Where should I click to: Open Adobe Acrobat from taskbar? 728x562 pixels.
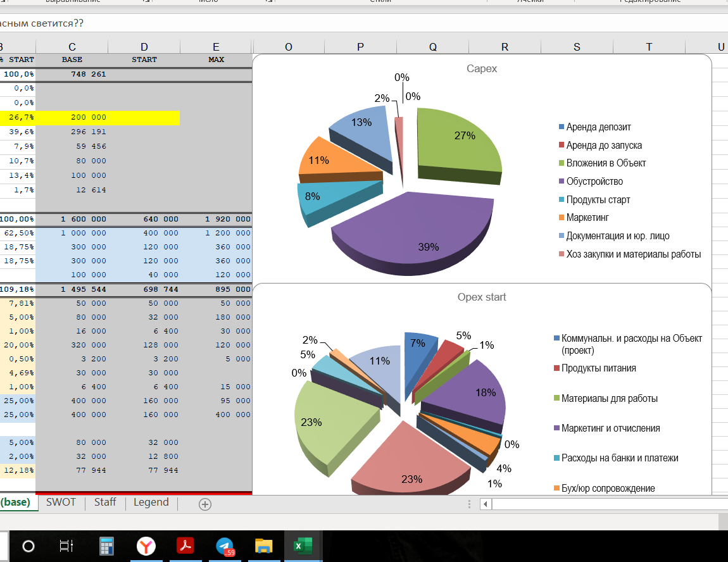coord(185,546)
